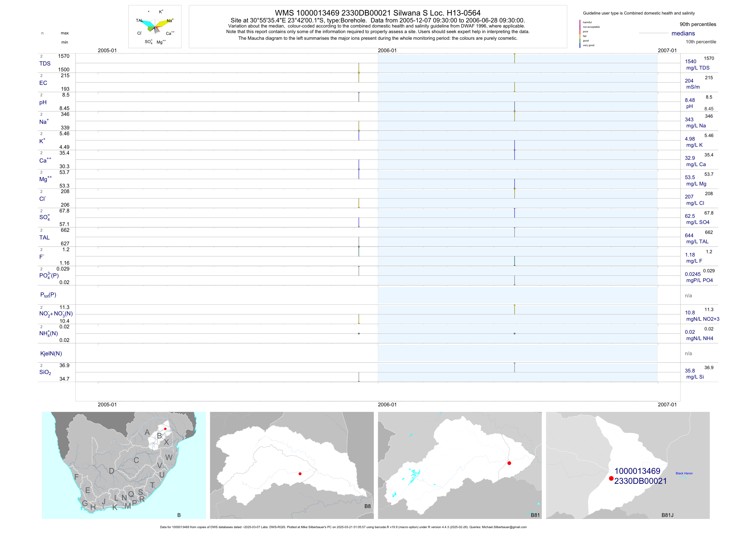The height and width of the screenshot is (535, 756).
Task: Click red site marker on South Africa map
Action: coord(165,429)
